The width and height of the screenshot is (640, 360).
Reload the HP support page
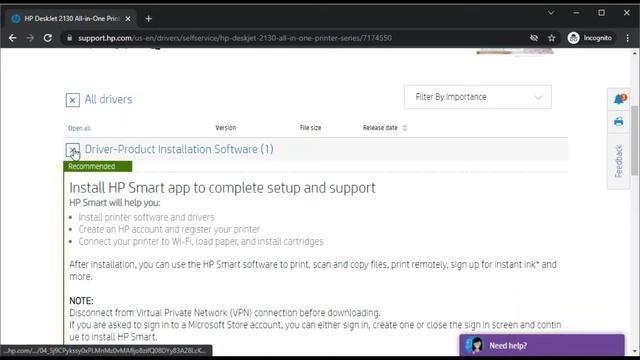click(x=48, y=38)
